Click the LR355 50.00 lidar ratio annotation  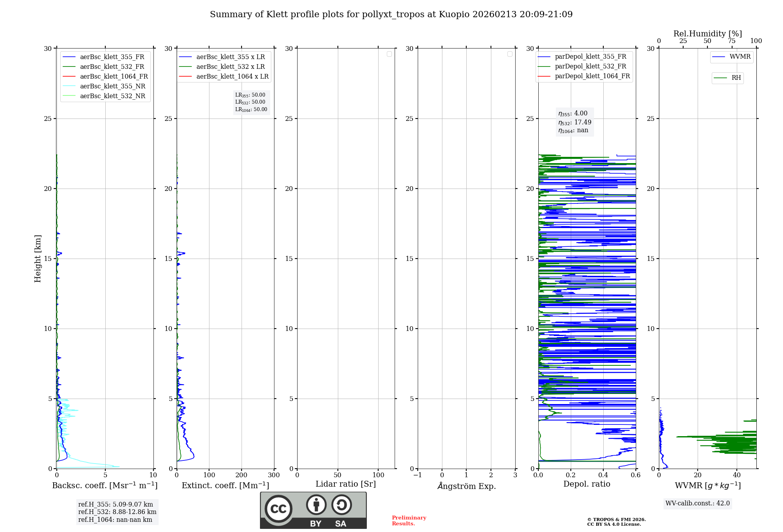tap(250, 95)
